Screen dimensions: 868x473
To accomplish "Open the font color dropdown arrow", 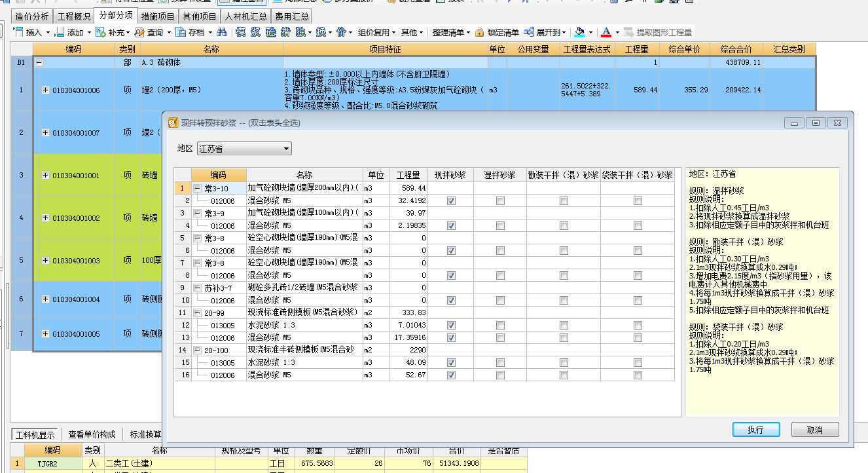I will [618, 32].
